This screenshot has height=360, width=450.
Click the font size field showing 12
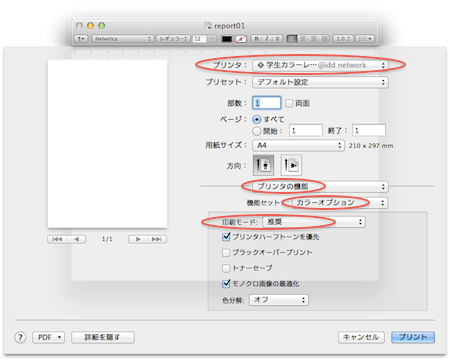click(x=199, y=39)
